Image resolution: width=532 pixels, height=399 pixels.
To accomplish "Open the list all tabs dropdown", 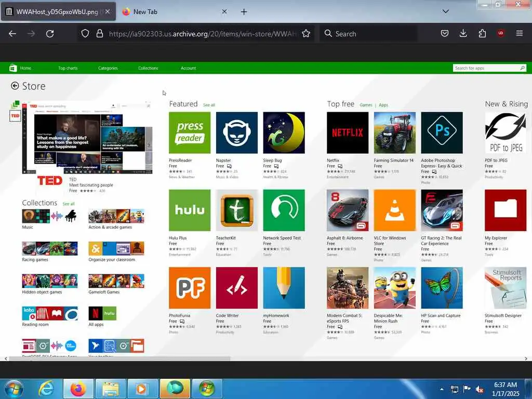I will 445,11.
